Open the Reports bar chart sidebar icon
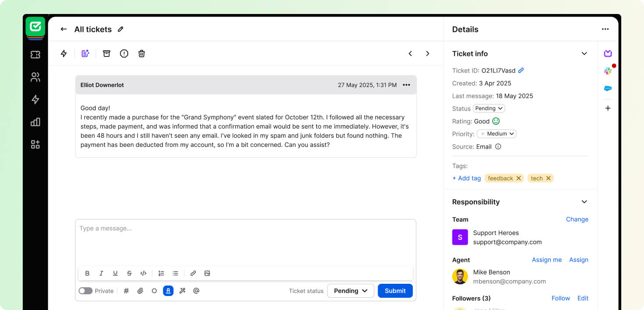Viewport: 644px width, 310px height. point(35,122)
